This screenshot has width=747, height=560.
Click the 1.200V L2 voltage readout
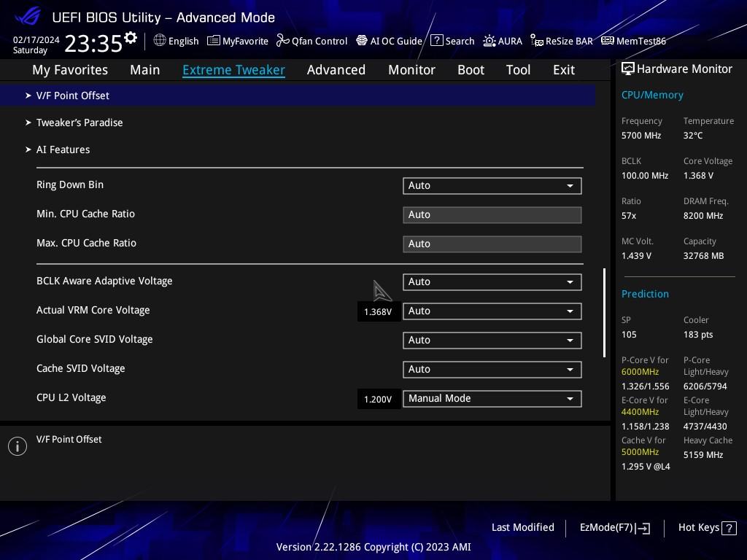[x=378, y=400]
